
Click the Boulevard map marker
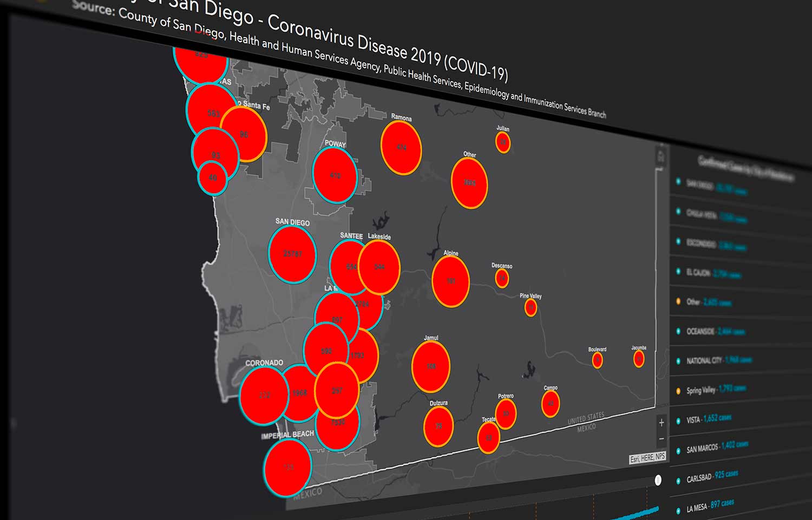coord(597,360)
